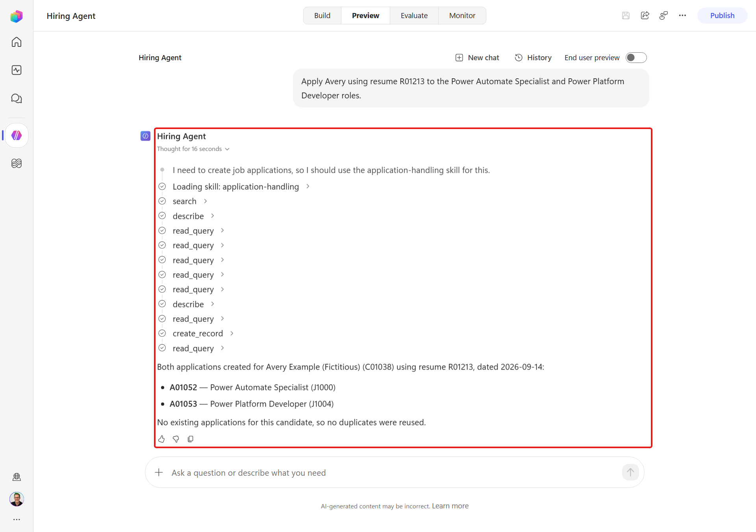This screenshot has width=756, height=532.
Task: Open the wavy layers sidebar icon
Action: (x=17, y=163)
